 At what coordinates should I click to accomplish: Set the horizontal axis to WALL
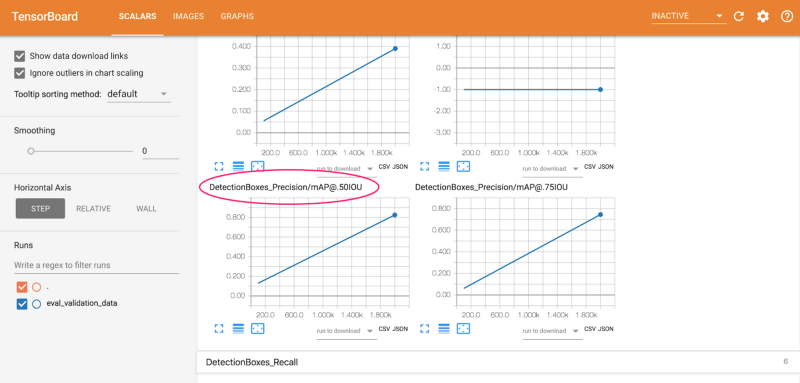pyautogui.click(x=146, y=209)
